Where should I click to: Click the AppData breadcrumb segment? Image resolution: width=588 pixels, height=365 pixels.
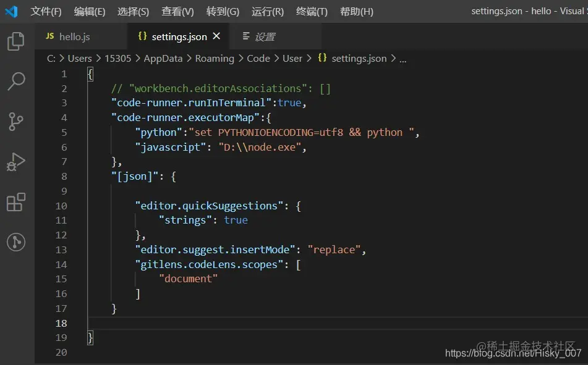point(163,59)
